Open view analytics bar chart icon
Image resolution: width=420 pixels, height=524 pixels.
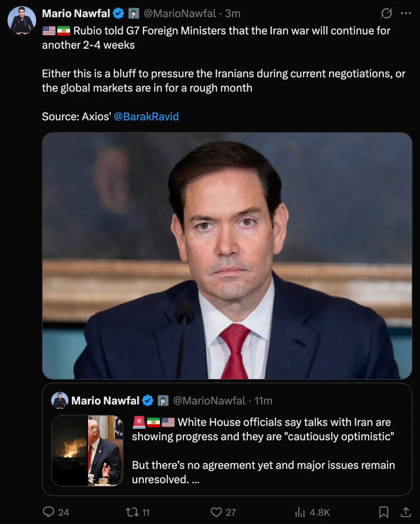pos(300,512)
